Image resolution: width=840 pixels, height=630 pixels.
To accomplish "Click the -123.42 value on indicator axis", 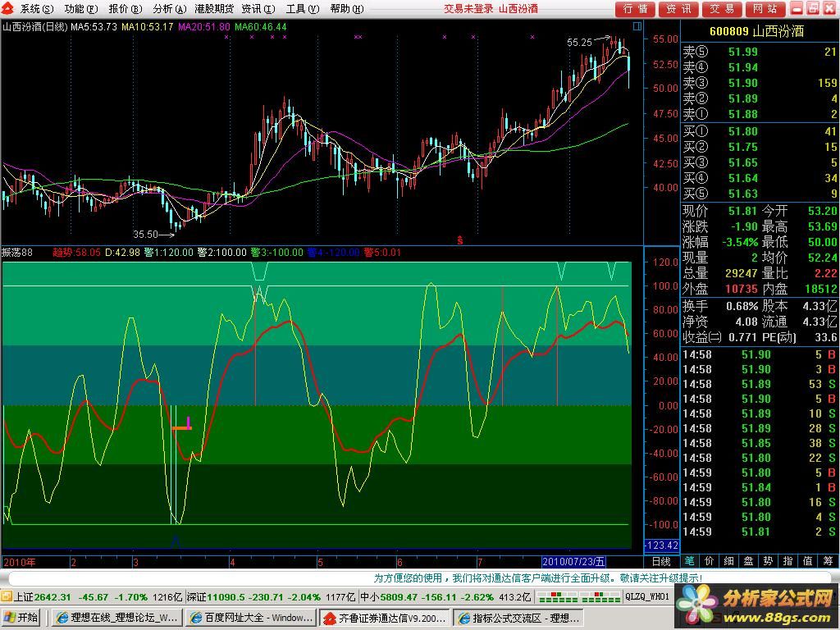I will point(661,546).
